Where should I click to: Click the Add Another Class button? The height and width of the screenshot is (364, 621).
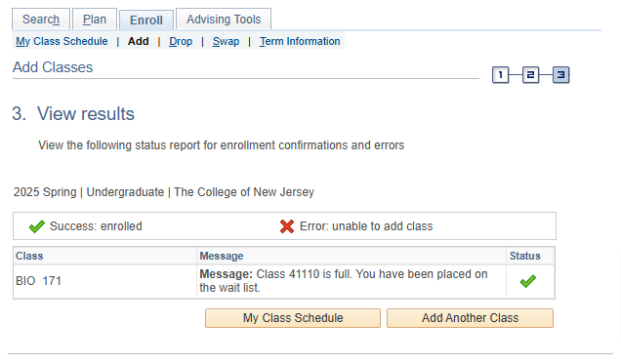coord(470,318)
